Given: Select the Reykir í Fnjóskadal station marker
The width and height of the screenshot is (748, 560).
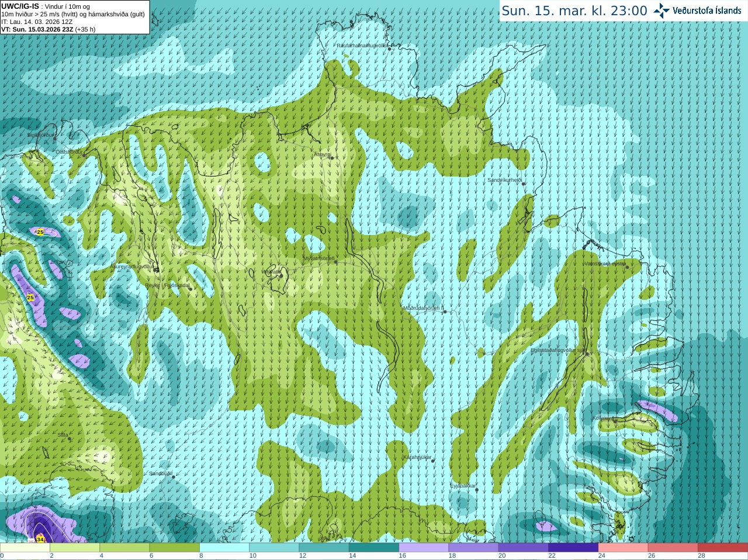Looking at the screenshot, I should [x=191, y=289].
